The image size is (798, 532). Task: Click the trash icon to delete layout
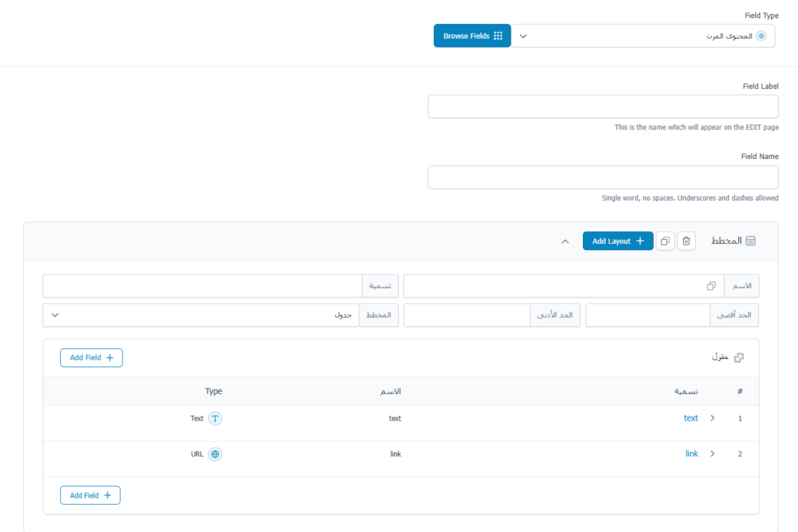(x=686, y=241)
